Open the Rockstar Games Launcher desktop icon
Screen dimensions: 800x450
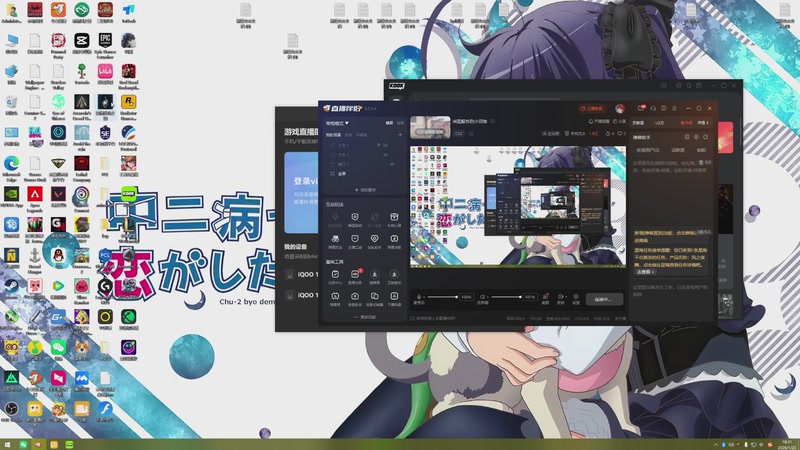pyautogui.click(x=128, y=106)
